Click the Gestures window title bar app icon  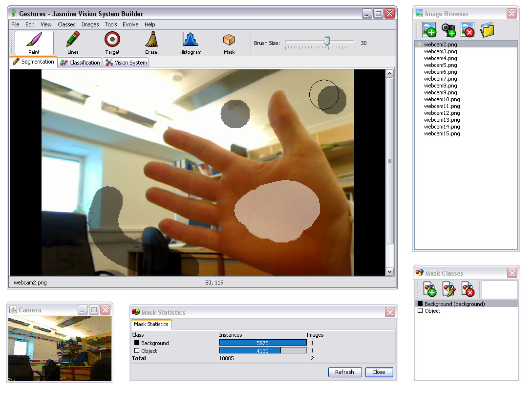14,14
